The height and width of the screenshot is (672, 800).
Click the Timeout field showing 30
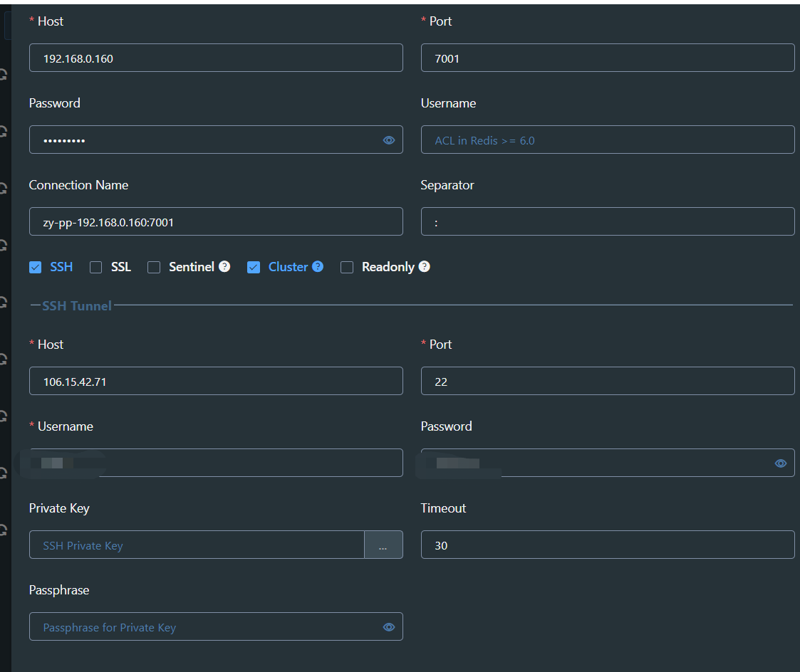(608, 545)
